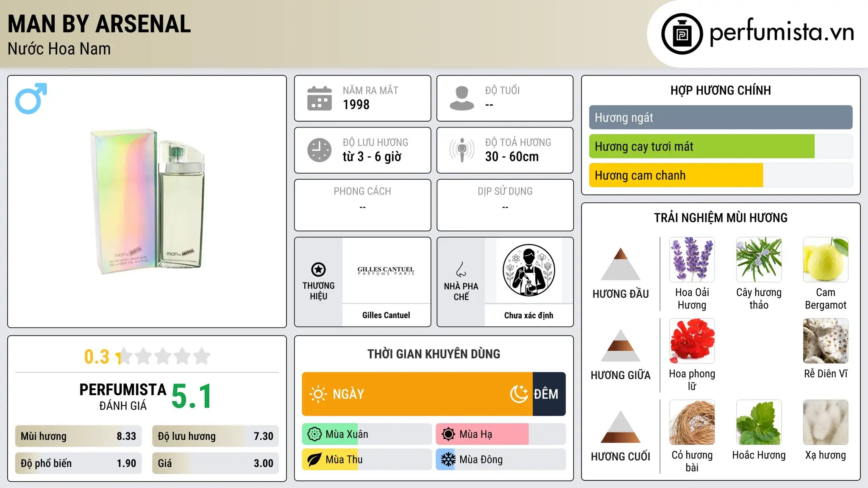Click the star badge icon above Thương hiệu
The image size is (868, 488).
coord(318,269)
